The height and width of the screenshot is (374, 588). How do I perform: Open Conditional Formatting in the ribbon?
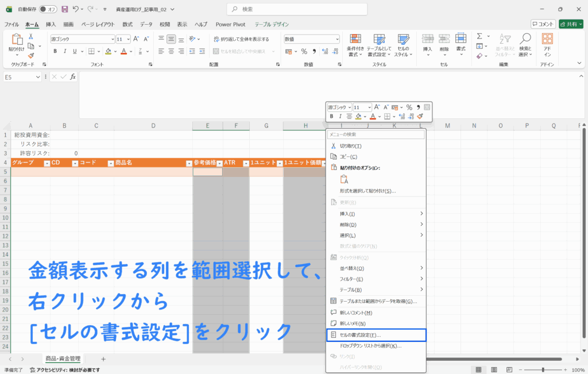tap(355, 45)
